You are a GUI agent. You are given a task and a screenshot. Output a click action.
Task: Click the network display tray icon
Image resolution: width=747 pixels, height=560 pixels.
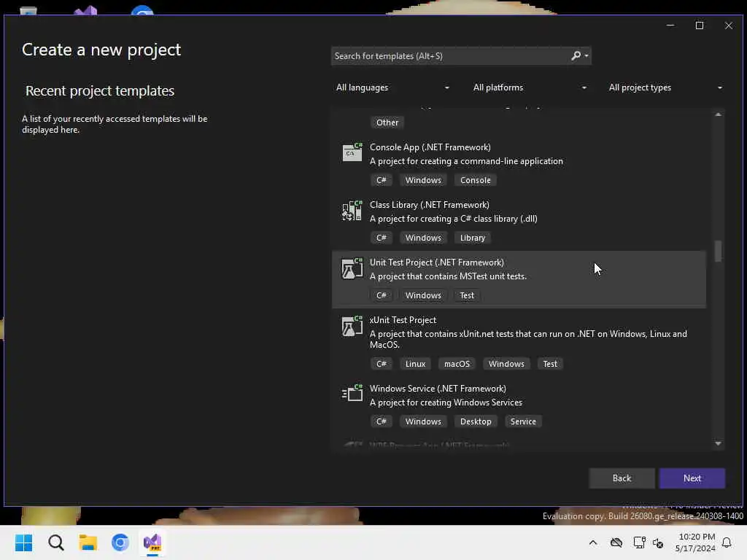pyautogui.click(x=639, y=542)
